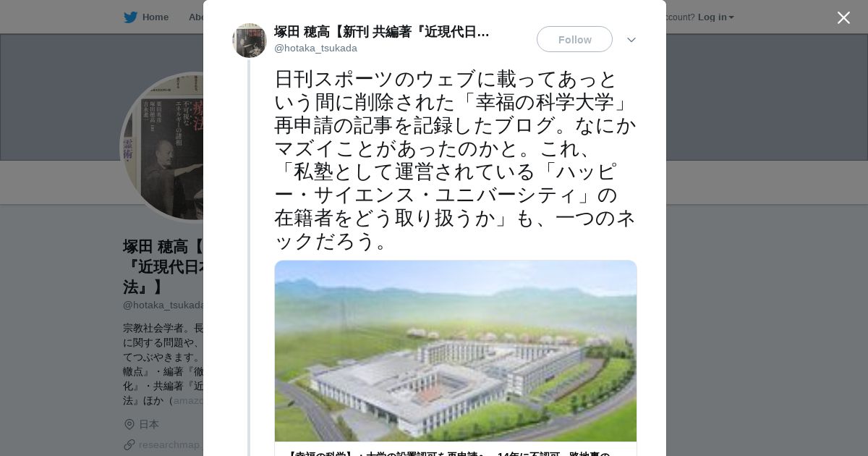Open the amazon link in the bio
Viewport: 868px width, 456px height.
188,400
